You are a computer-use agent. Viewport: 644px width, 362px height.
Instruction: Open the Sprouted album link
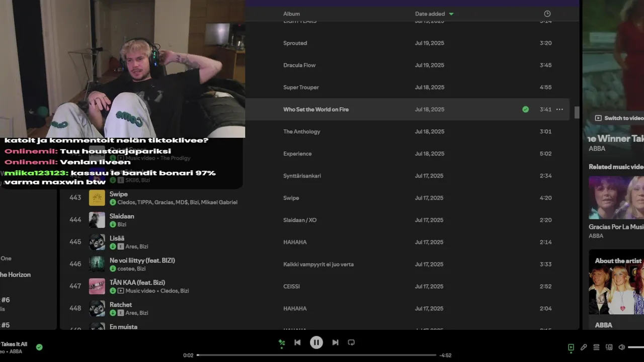pyautogui.click(x=295, y=43)
